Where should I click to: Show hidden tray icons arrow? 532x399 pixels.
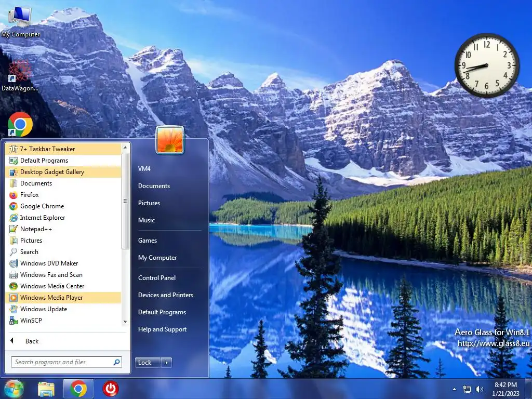tap(454, 389)
